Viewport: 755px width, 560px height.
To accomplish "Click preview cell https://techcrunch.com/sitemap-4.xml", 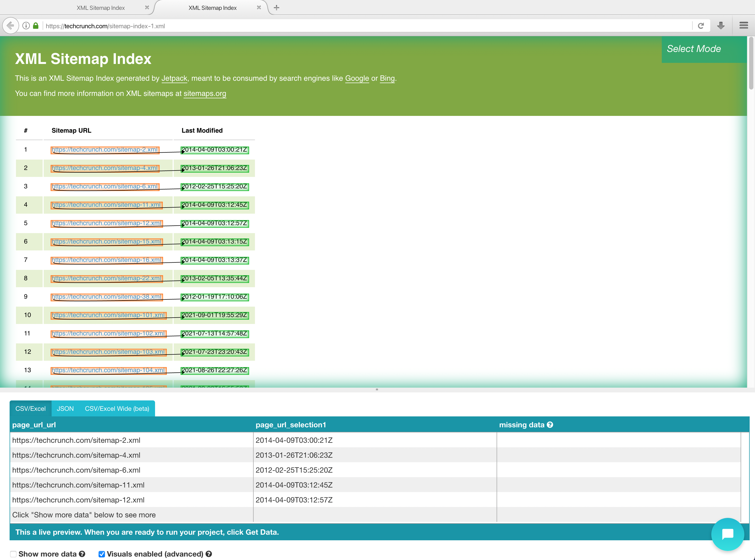I will click(x=132, y=455).
